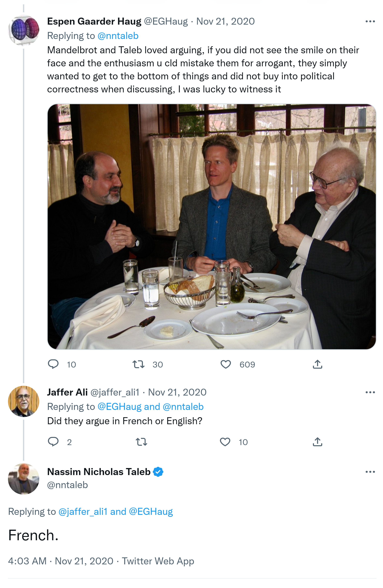
Task: Open more options on Jaffer Ali's tweet
Action: [370, 392]
